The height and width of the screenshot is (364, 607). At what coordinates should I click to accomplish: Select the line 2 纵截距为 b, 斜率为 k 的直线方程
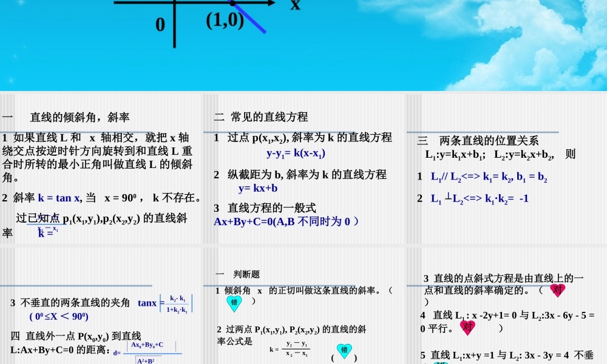click(300, 175)
